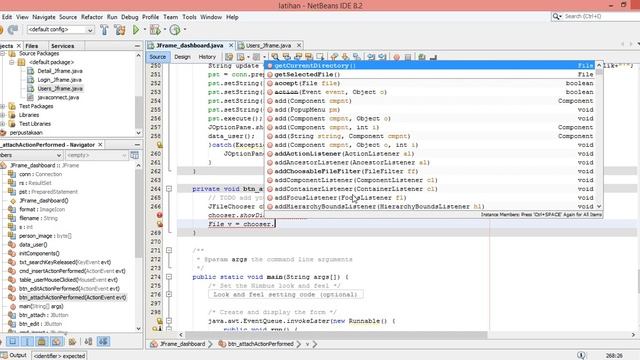Switch to the Files panel tab
640x360 pixels.
[x=31, y=46]
